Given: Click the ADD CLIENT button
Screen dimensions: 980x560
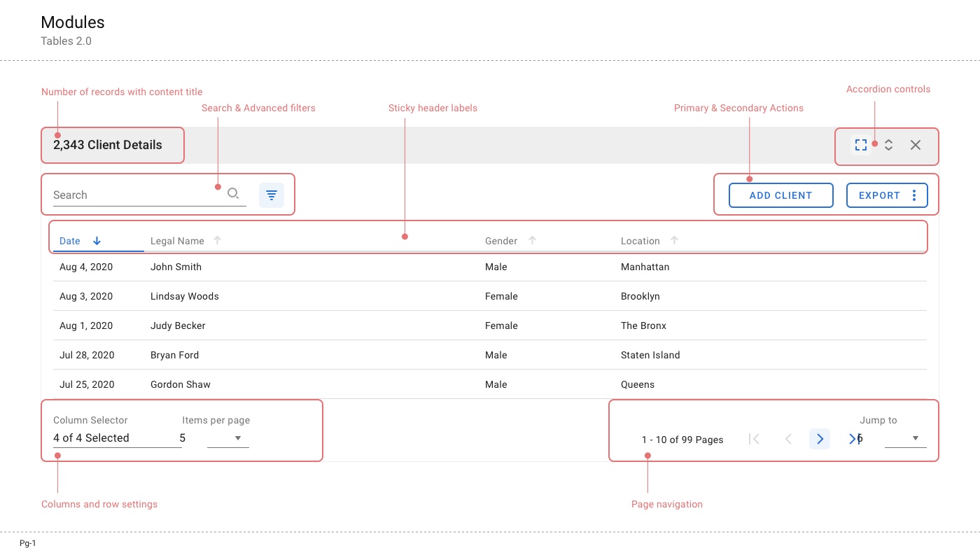Looking at the screenshot, I should [x=780, y=195].
